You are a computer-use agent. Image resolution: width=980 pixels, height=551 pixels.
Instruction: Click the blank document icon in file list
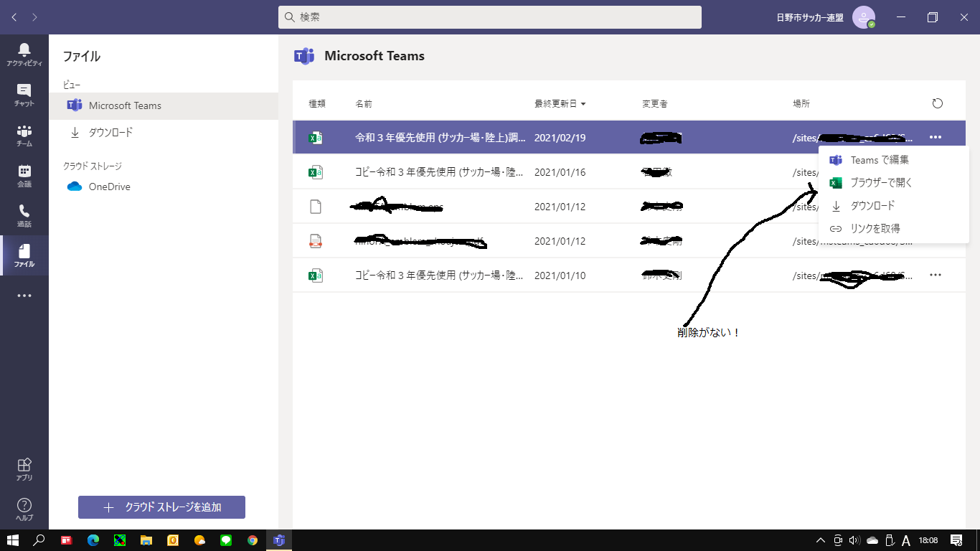315,207
